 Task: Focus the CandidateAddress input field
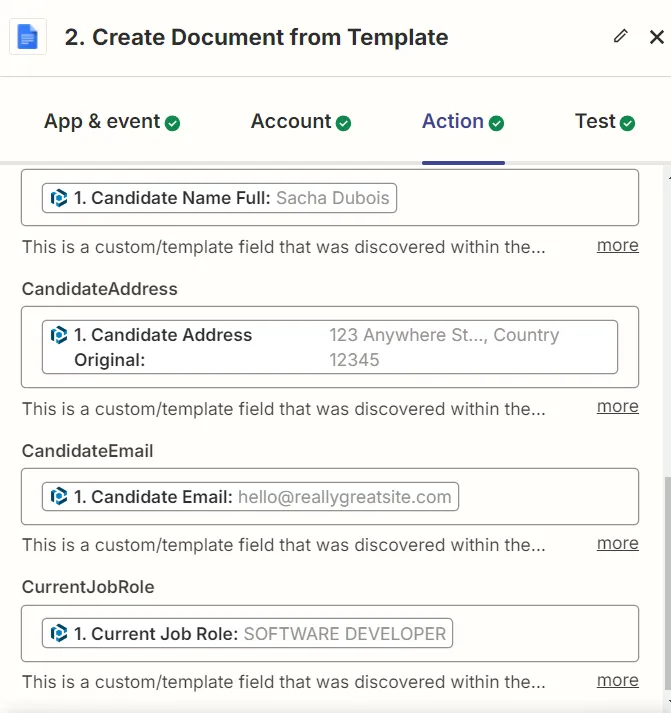click(x=330, y=347)
